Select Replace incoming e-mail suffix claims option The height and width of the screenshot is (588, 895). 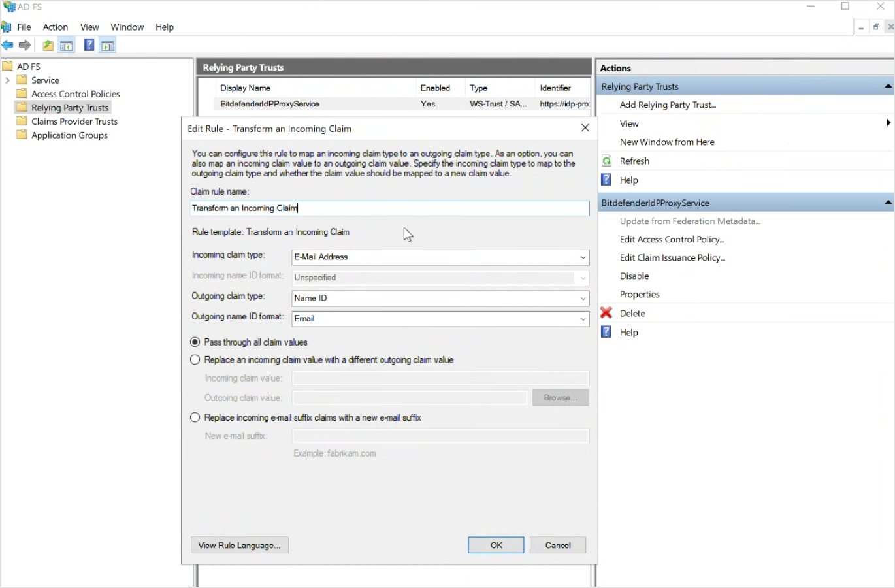(x=195, y=417)
